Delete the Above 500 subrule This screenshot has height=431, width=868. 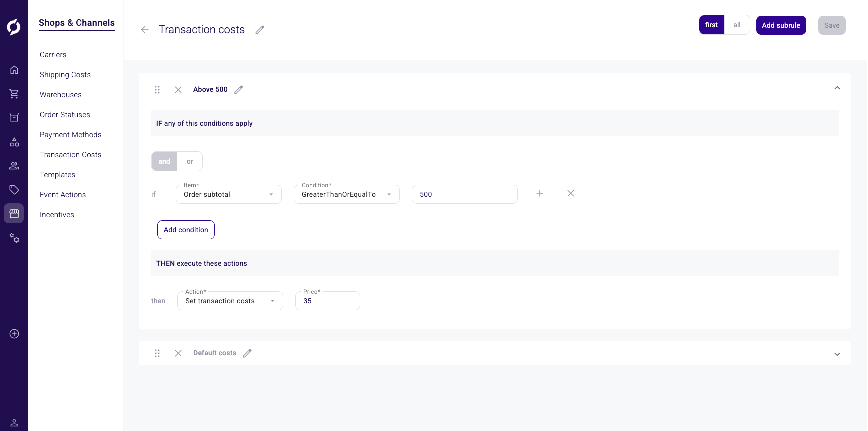pyautogui.click(x=178, y=90)
